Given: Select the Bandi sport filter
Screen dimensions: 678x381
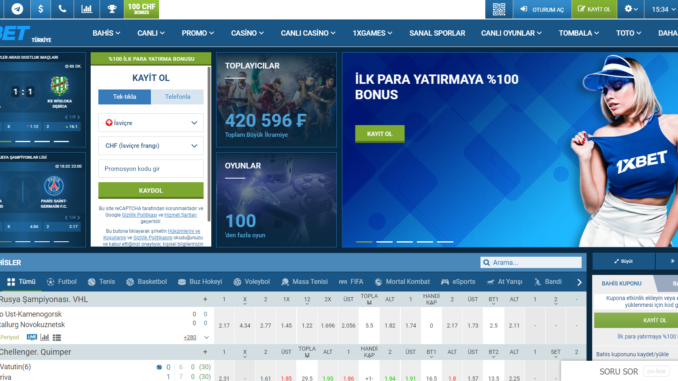Looking at the screenshot, I should point(547,282).
